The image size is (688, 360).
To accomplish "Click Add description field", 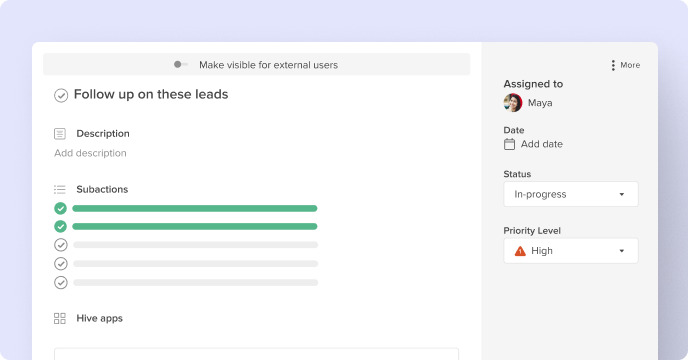I will [x=90, y=153].
